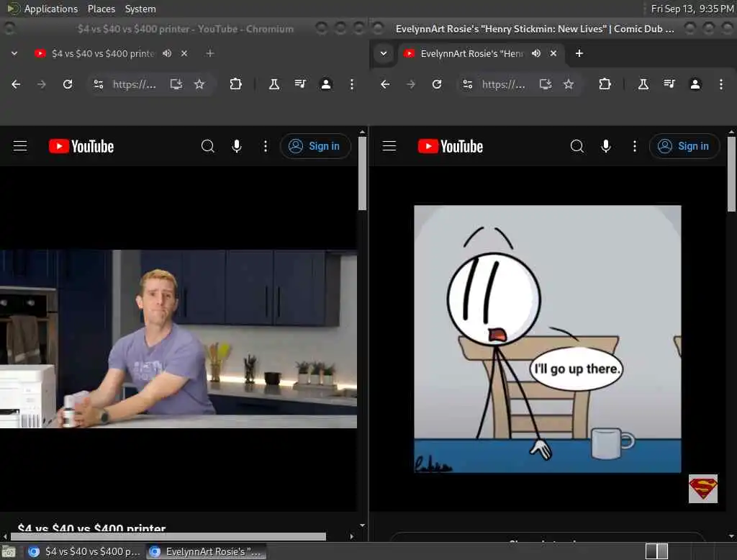The image size is (737, 560).
Task: Go forward in the left printer window
Action: coord(41,84)
